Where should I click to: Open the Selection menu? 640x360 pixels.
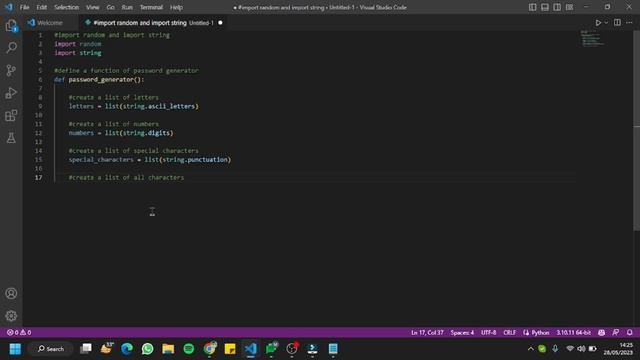(67, 7)
